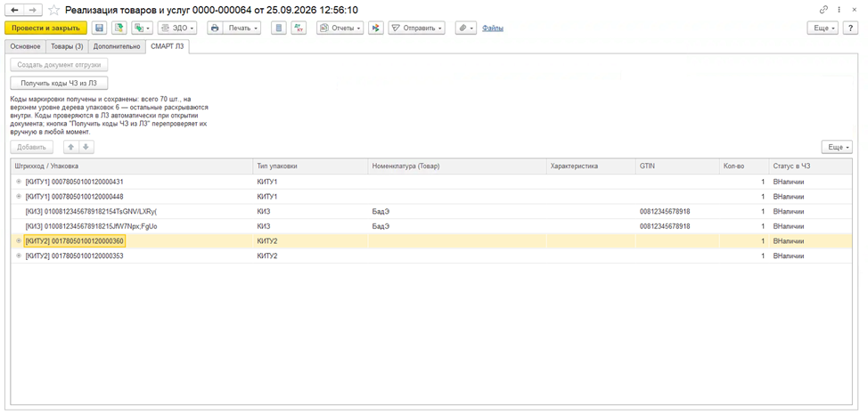Screen dimensions: 868x414
Task: Open the Файлы link
Action: point(493,28)
